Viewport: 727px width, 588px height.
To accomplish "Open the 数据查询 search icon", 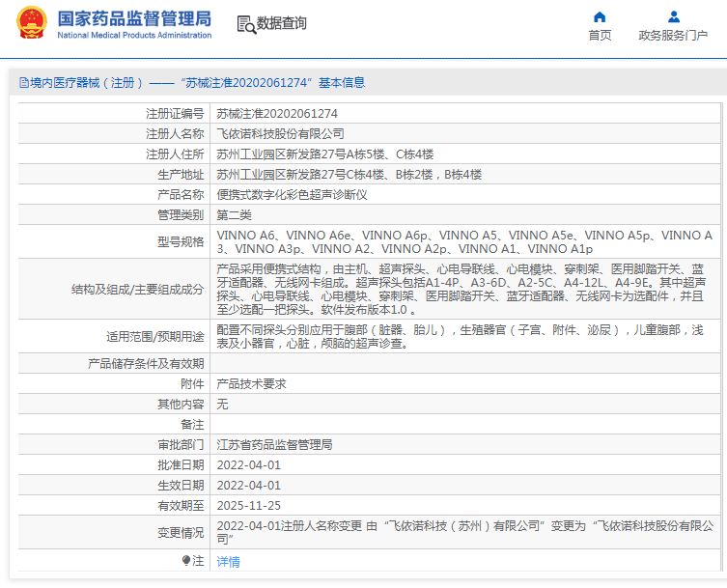I will tap(246, 24).
